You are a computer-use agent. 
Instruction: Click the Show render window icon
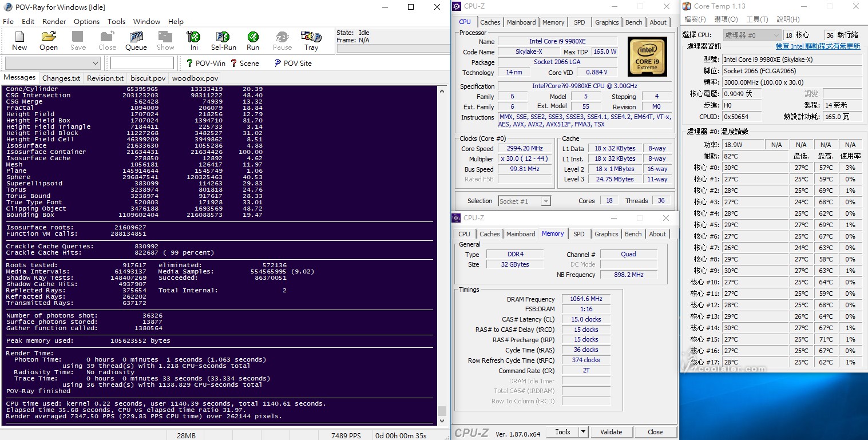point(165,37)
